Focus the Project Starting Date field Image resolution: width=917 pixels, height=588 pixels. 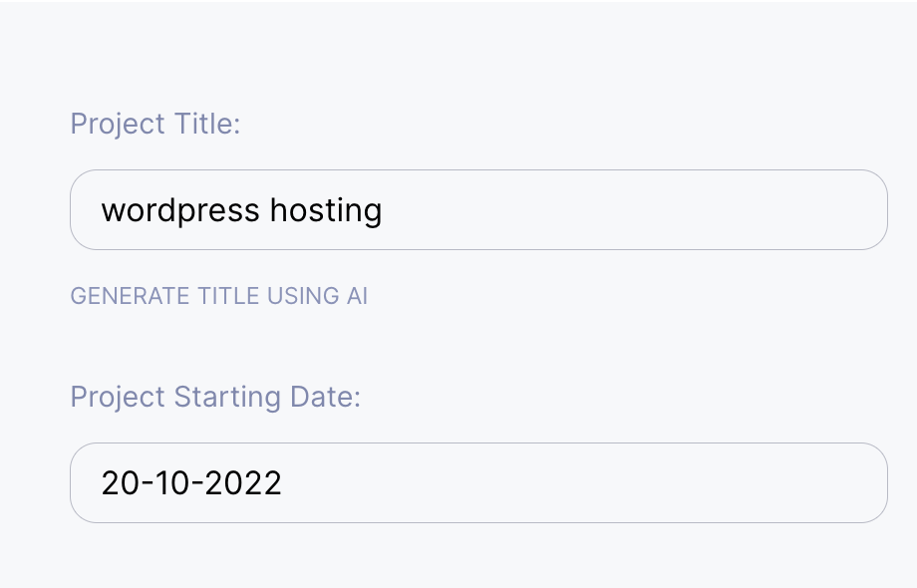[x=478, y=483]
